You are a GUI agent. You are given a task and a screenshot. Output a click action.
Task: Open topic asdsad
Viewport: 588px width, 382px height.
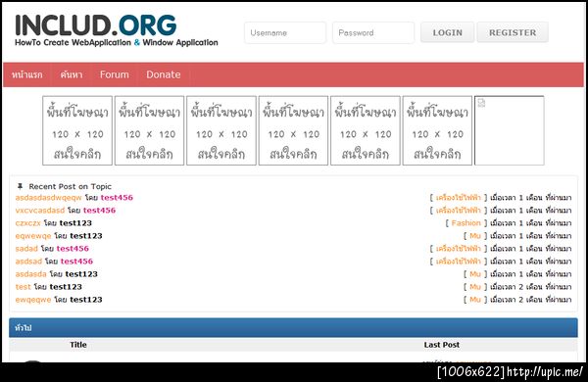pos(28,262)
